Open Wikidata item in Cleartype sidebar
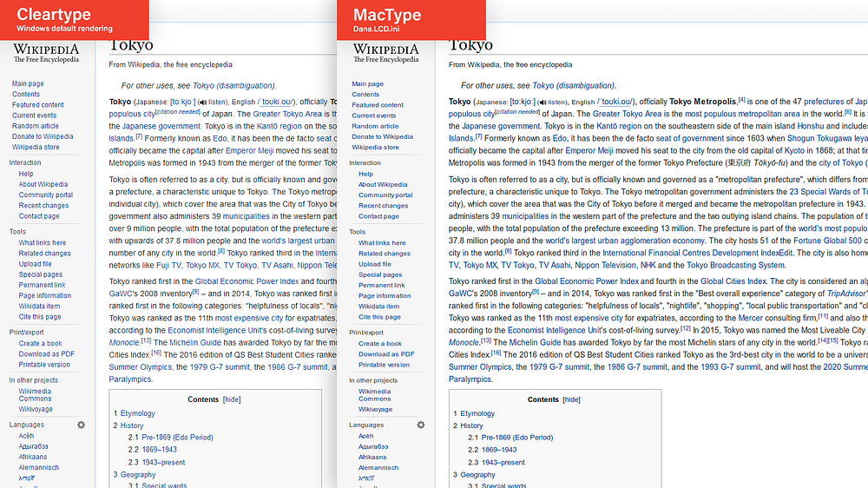The width and height of the screenshot is (868, 488). (x=39, y=306)
